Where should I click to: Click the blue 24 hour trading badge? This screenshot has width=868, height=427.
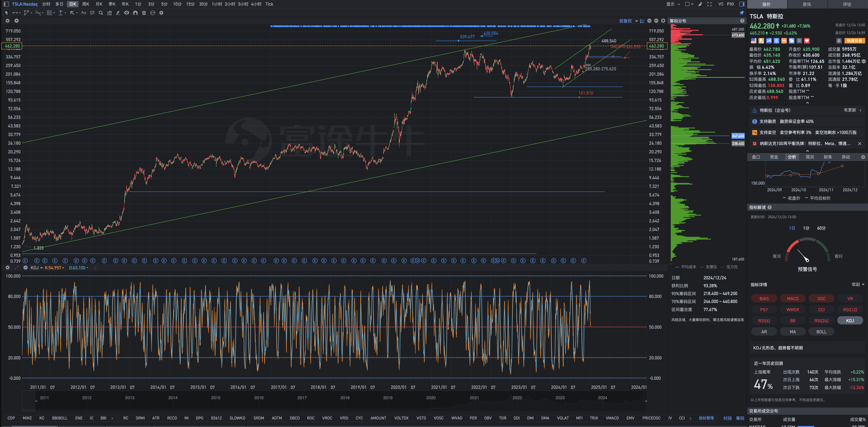tap(769, 41)
